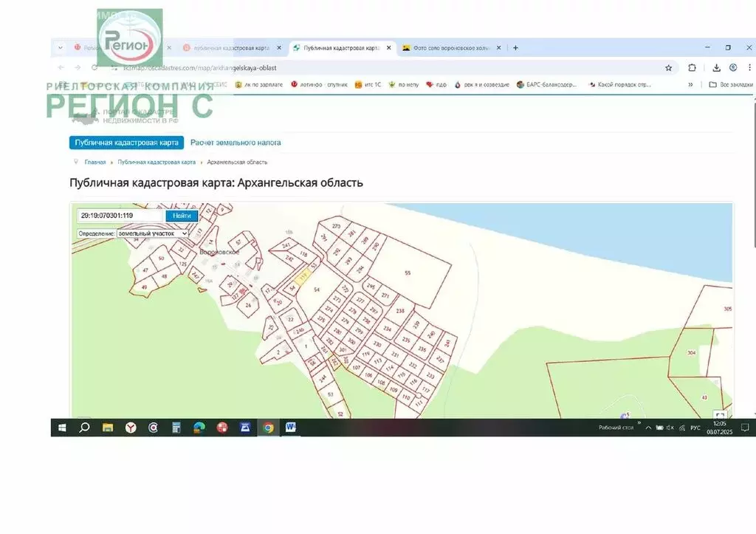
Task: Open the 'итс 1С' bookmark
Action: click(x=368, y=84)
